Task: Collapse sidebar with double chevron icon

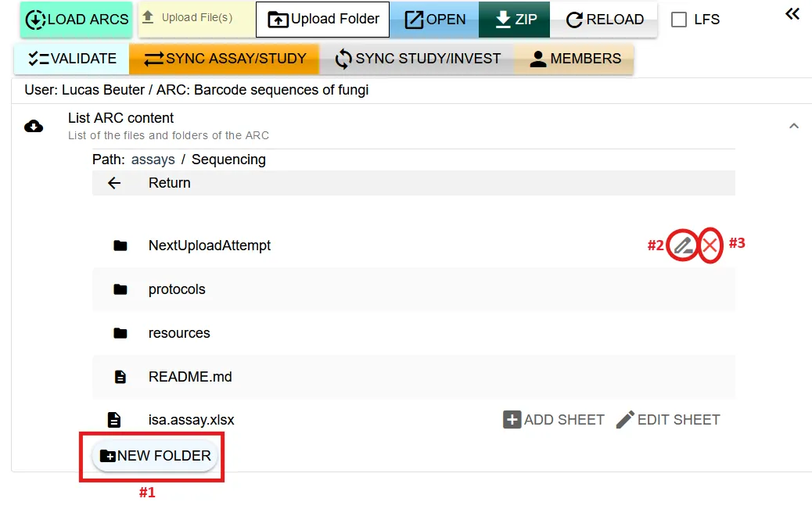Action: pos(792,14)
